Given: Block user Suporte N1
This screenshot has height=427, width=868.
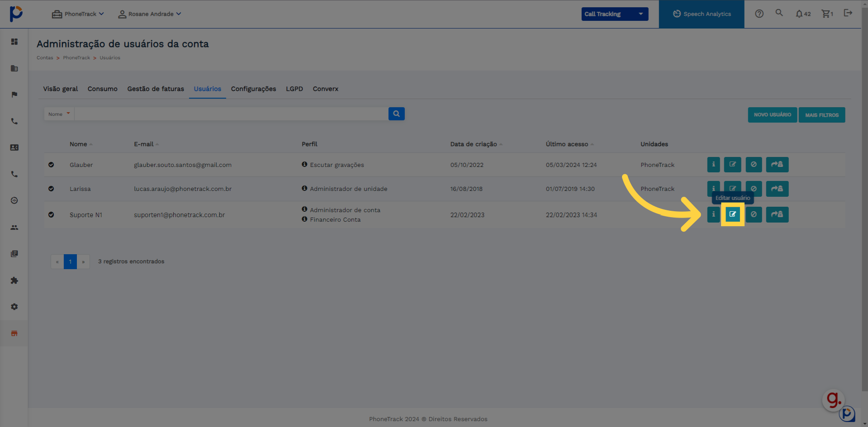Looking at the screenshot, I should (x=754, y=214).
